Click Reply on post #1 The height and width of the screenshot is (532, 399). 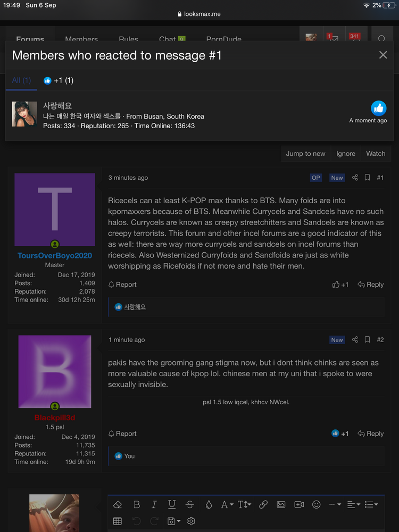pyautogui.click(x=371, y=285)
